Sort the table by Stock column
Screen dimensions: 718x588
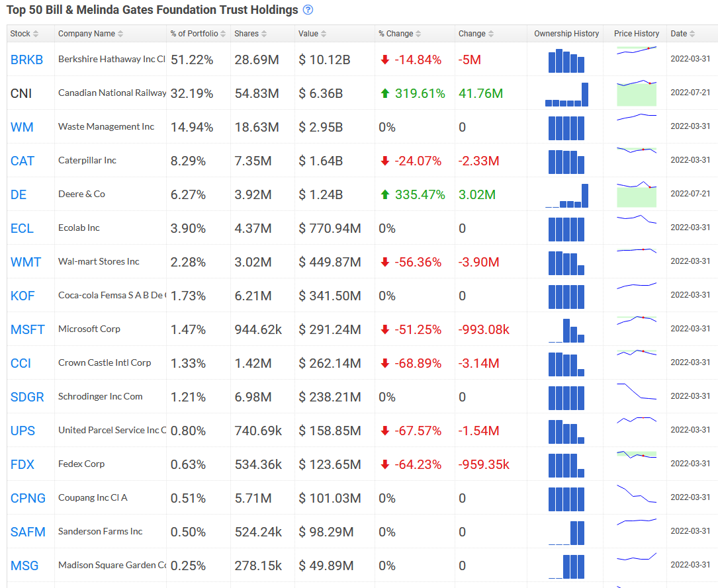[x=24, y=34]
